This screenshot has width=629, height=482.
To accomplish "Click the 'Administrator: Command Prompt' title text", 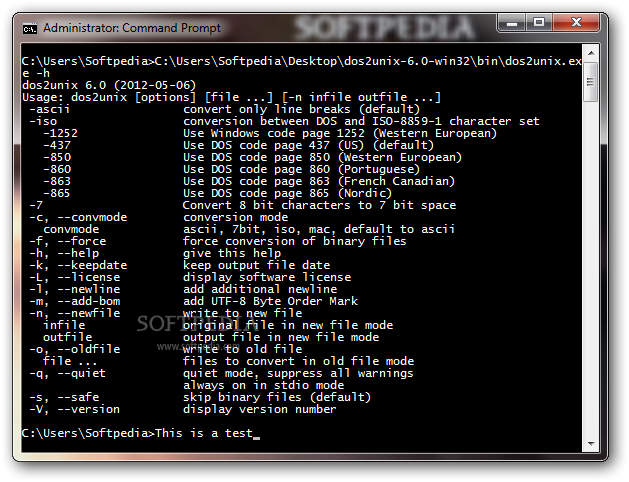I will pos(132,28).
